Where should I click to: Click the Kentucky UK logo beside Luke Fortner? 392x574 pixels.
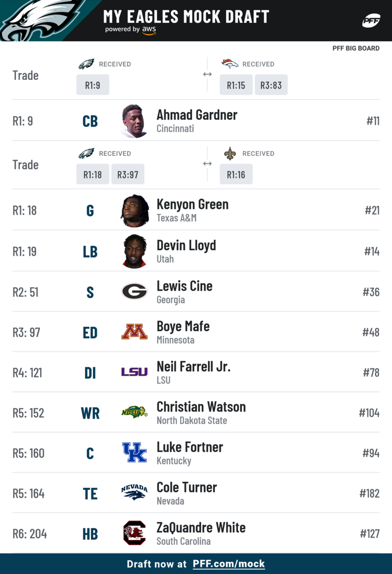pyautogui.click(x=134, y=453)
